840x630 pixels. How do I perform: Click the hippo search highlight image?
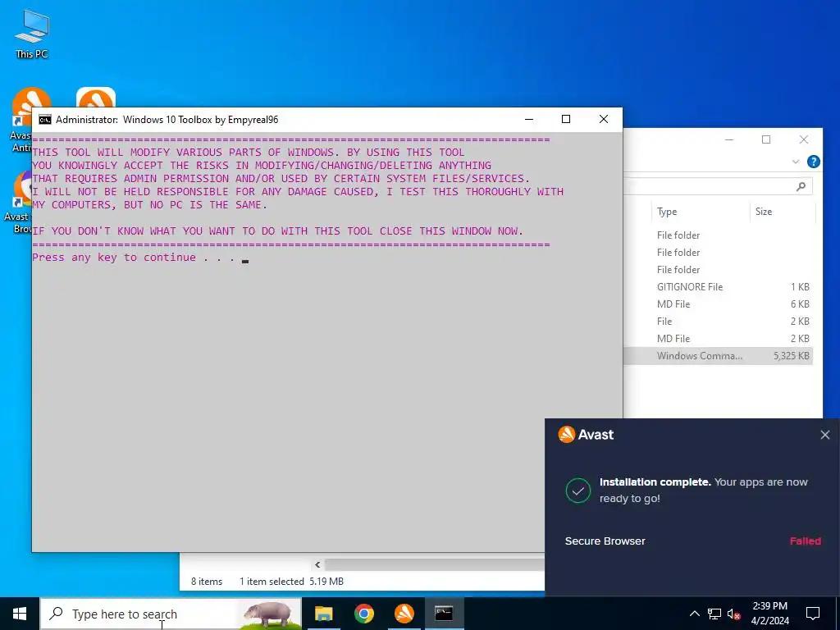(269, 614)
